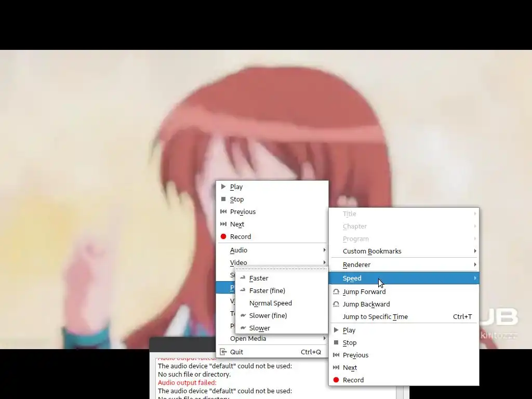Choose Previous in the main context menu
The width and height of the screenshot is (532, 399).
coord(272,212)
